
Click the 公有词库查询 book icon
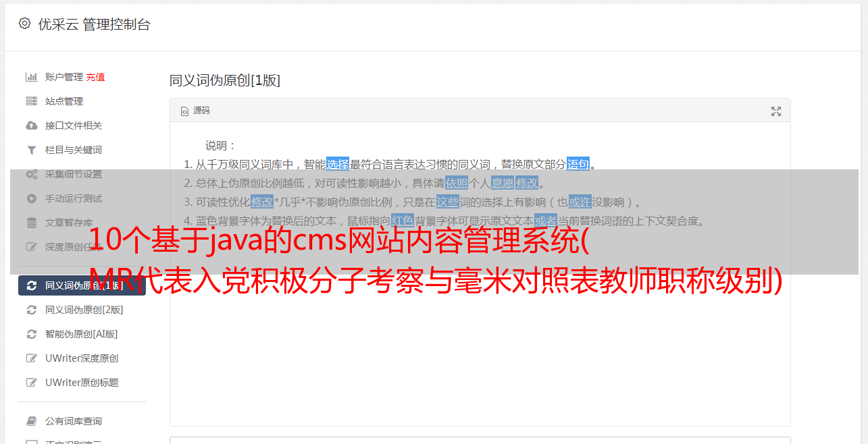pyautogui.click(x=31, y=421)
